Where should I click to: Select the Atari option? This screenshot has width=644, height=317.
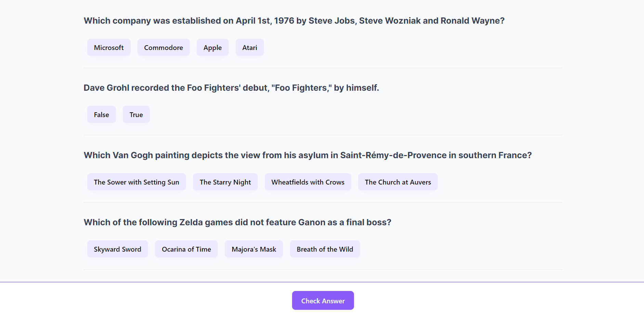point(250,48)
